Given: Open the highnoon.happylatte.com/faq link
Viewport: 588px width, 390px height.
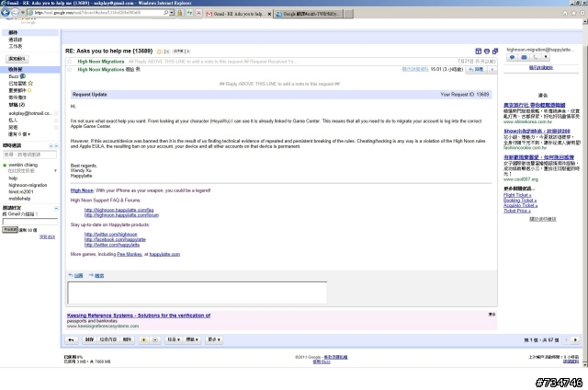Looking at the screenshot, I should [119, 210].
